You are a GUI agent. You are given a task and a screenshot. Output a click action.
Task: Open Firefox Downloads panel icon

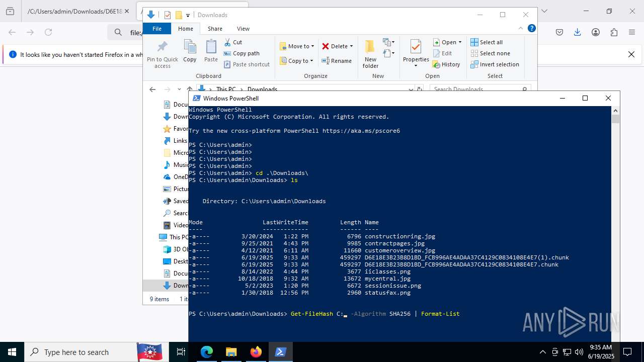[578, 32]
